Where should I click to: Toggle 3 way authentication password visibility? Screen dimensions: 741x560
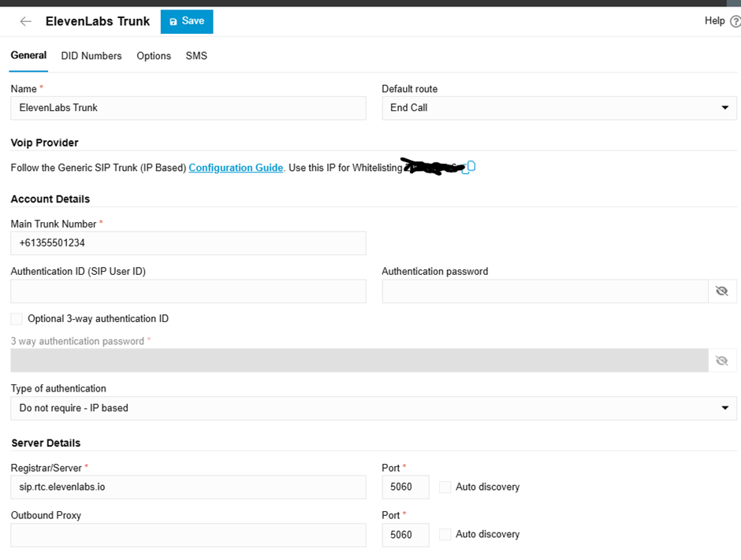(x=722, y=361)
